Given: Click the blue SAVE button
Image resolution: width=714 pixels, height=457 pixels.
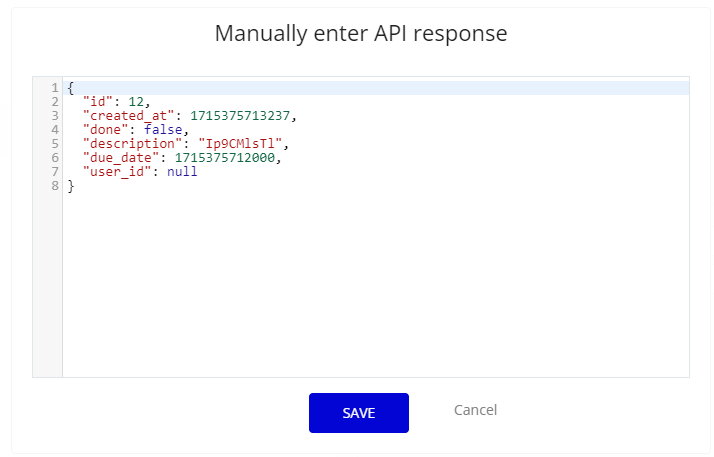Looking at the screenshot, I should tap(359, 413).
